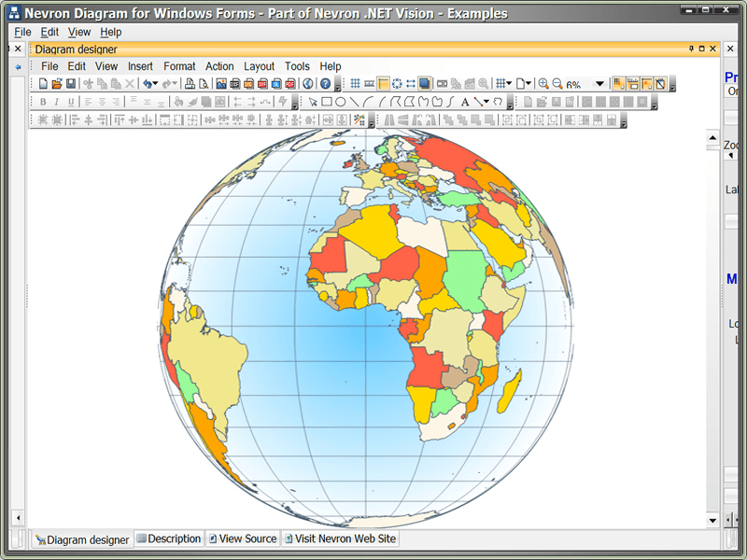Toggle Underline text formatting
The height and width of the screenshot is (560, 747).
(x=71, y=102)
